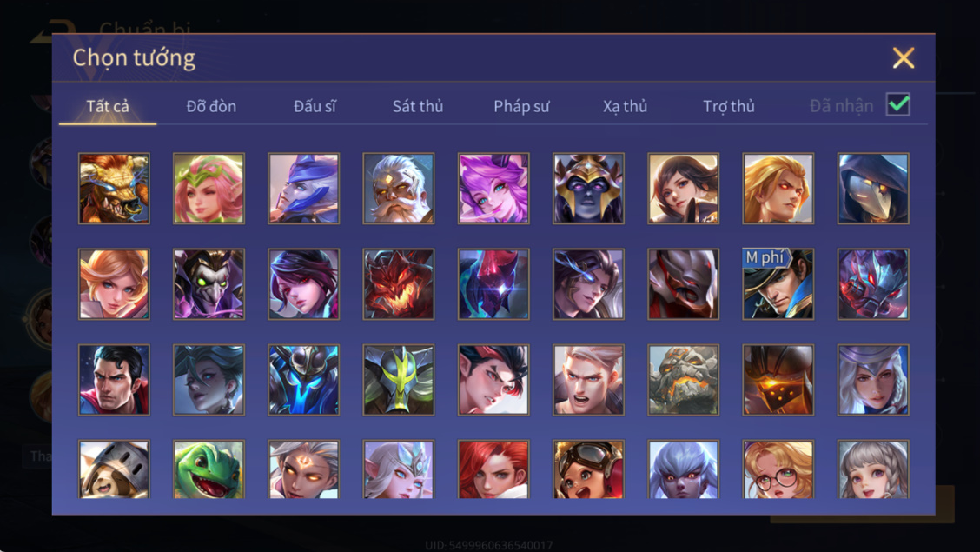Select the rock golem hero portrait
980x552 pixels.
(683, 380)
